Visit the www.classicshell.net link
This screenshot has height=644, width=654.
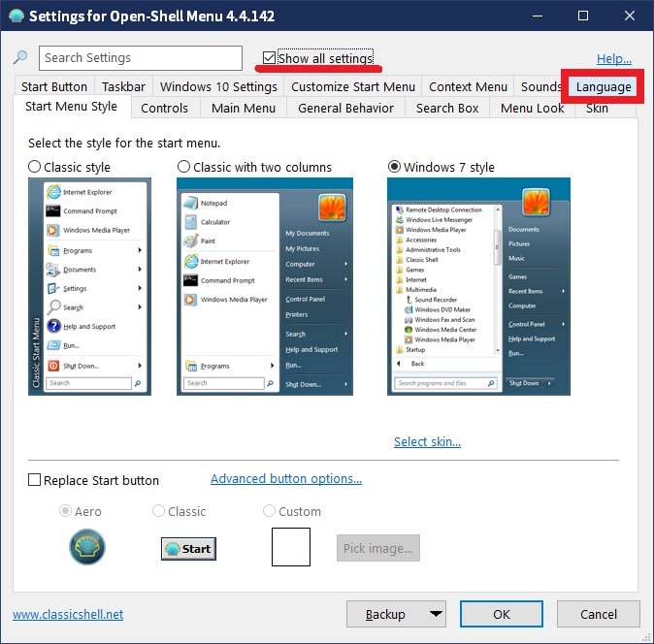68,614
